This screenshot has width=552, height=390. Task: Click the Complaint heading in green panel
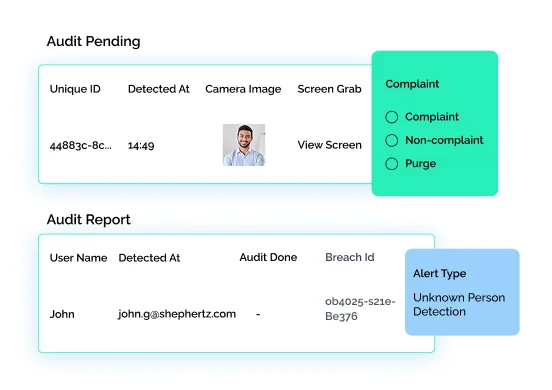(x=412, y=84)
